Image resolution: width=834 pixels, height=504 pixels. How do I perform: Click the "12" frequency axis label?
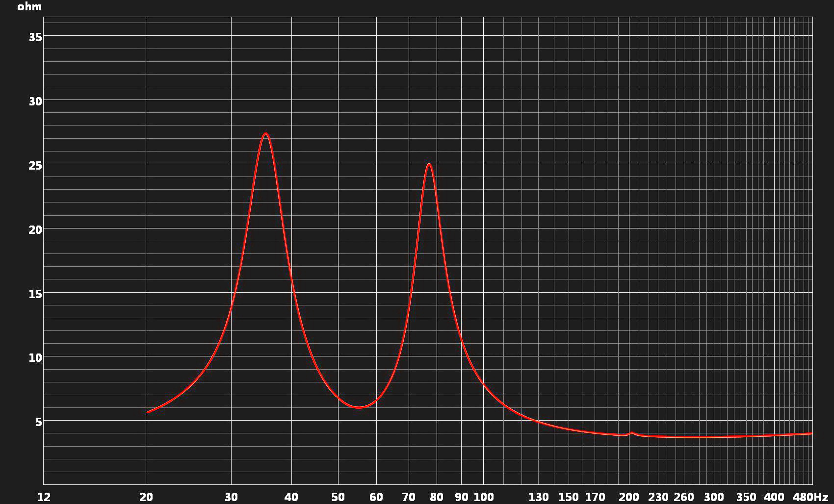coord(44,497)
